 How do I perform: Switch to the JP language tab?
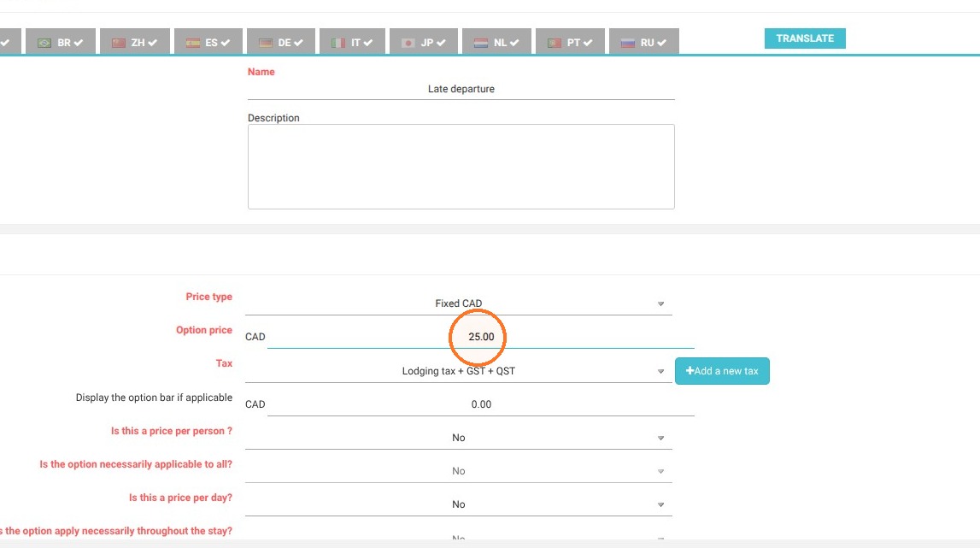click(424, 42)
